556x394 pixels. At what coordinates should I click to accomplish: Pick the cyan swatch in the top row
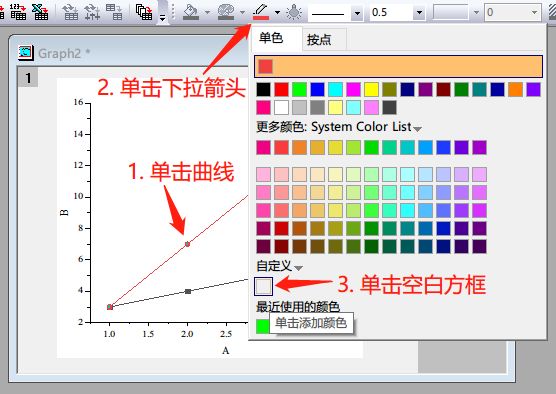(335, 90)
